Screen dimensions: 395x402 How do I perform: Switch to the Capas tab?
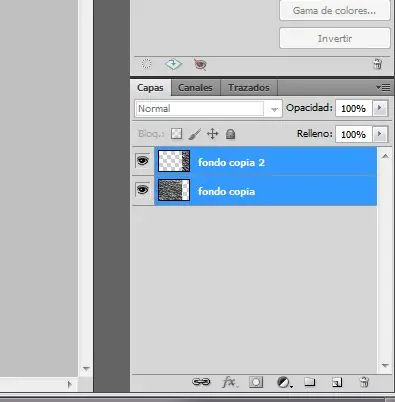150,88
